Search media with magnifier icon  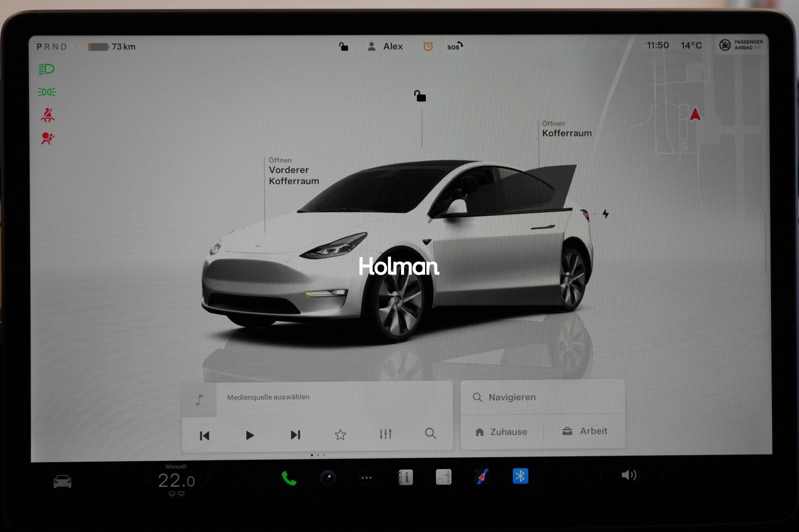[430, 433]
